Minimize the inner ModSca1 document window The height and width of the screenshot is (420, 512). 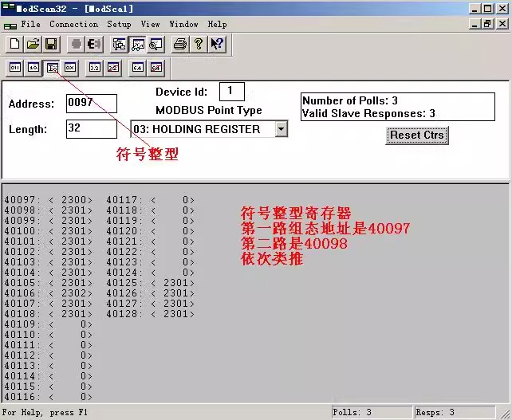click(x=475, y=24)
